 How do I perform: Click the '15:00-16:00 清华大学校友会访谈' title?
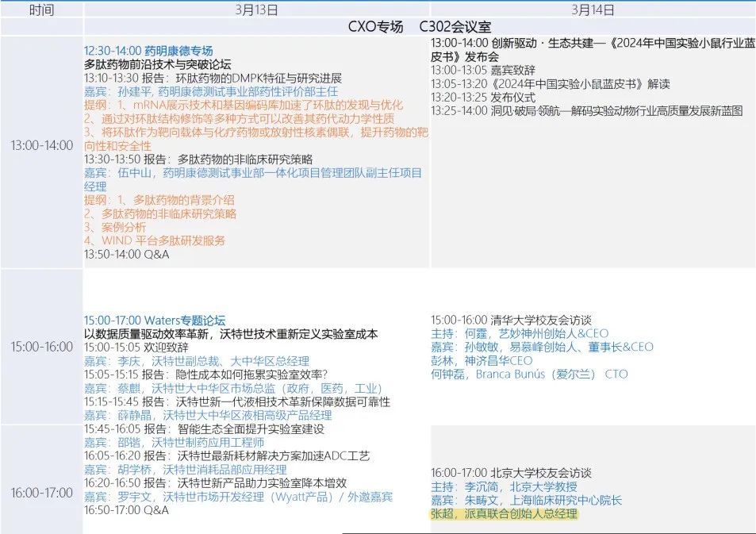point(511,320)
